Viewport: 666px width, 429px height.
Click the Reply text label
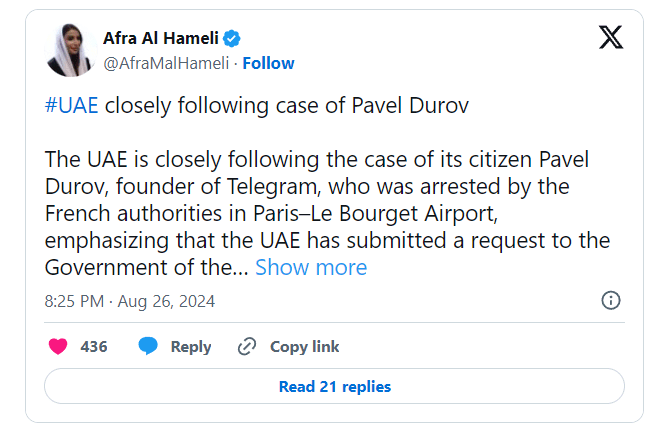[x=190, y=347]
